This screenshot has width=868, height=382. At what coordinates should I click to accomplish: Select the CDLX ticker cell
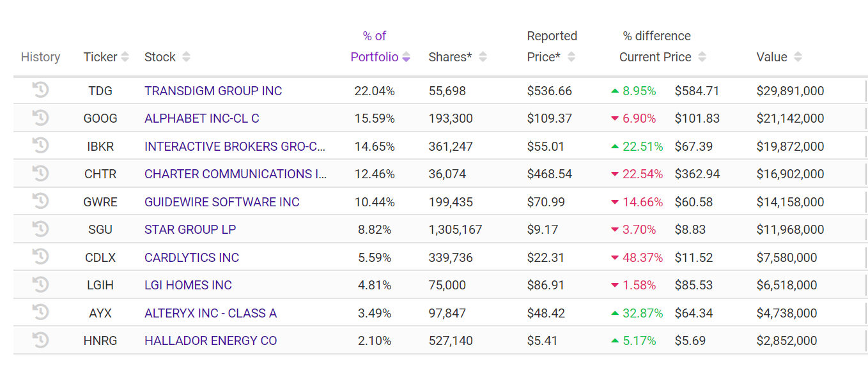tap(100, 257)
